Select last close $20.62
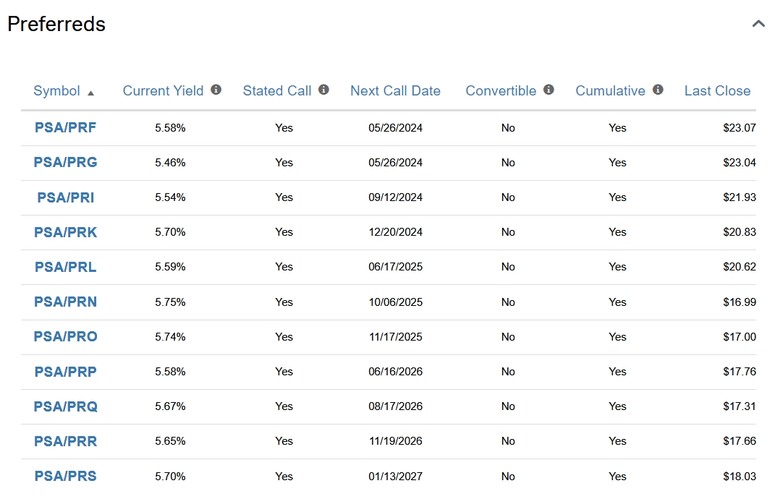780x499 pixels. tap(739, 267)
